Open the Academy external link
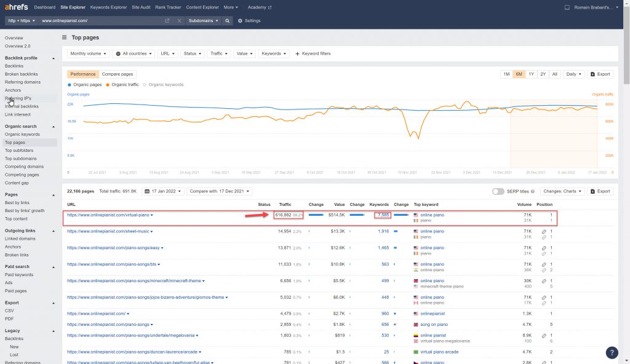The height and width of the screenshot is (364, 630). (260, 7)
